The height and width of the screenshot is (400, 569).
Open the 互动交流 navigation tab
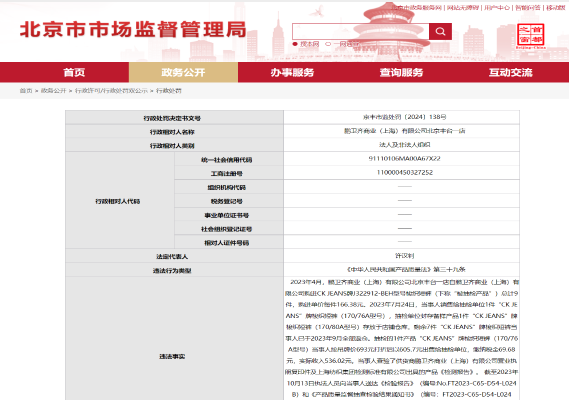[511, 72]
